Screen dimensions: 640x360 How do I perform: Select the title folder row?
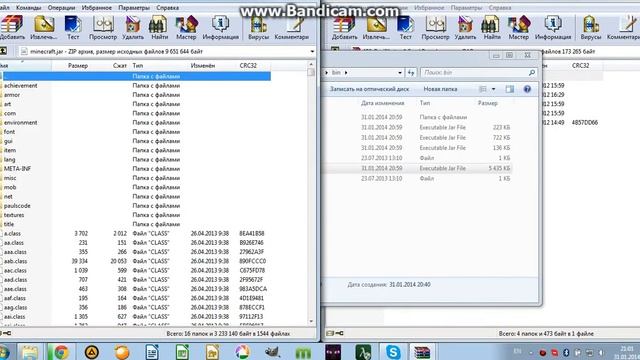click(x=135, y=224)
